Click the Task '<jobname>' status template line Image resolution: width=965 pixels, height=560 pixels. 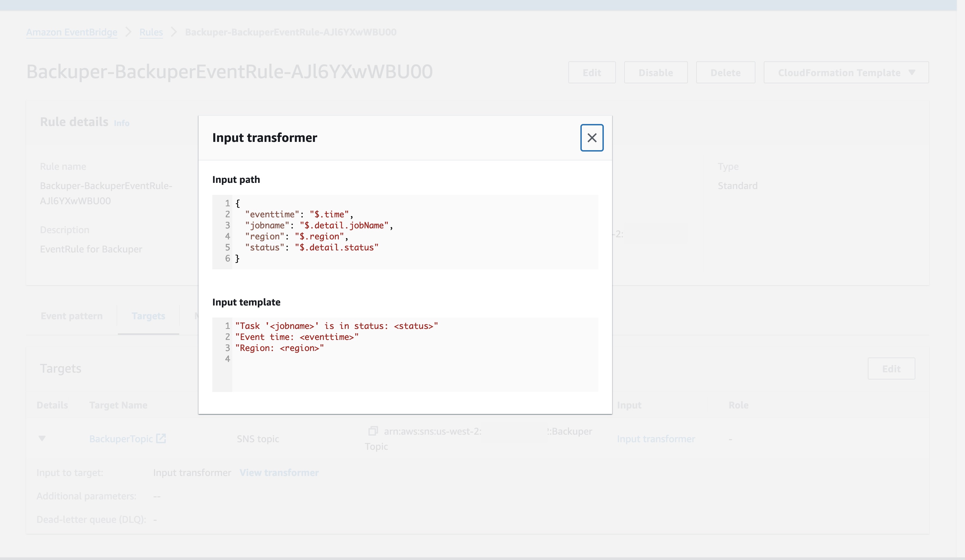tap(337, 326)
